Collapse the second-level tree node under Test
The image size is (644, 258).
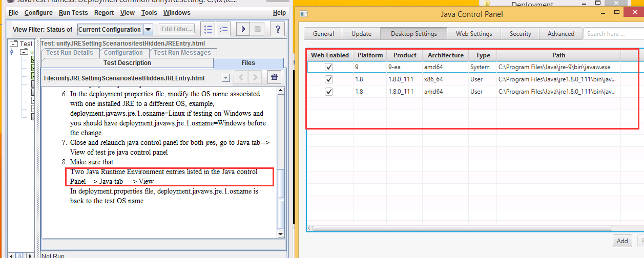pyautogui.click(x=24, y=52)
